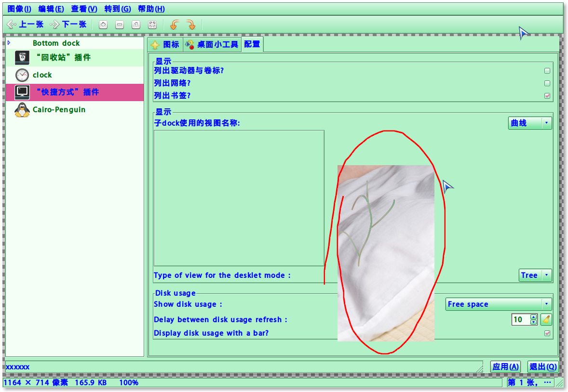Enable the 列出网络? checkbox
Screen dimensions: 568x392
[x=547, y=83]
